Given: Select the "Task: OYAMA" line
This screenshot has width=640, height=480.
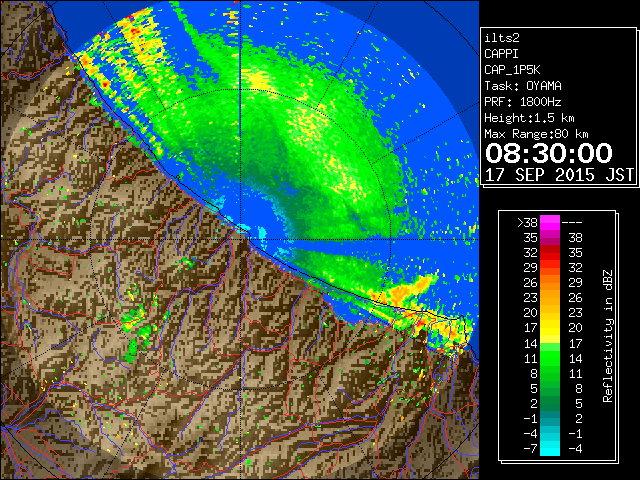Looking at the screenshot, I should (x=523, y=86).
